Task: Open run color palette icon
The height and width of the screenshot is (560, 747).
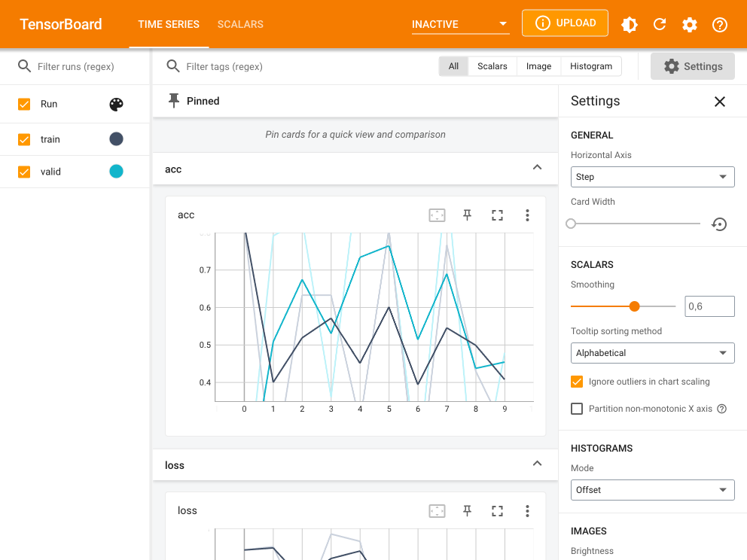Action: (x=116, y=105)
